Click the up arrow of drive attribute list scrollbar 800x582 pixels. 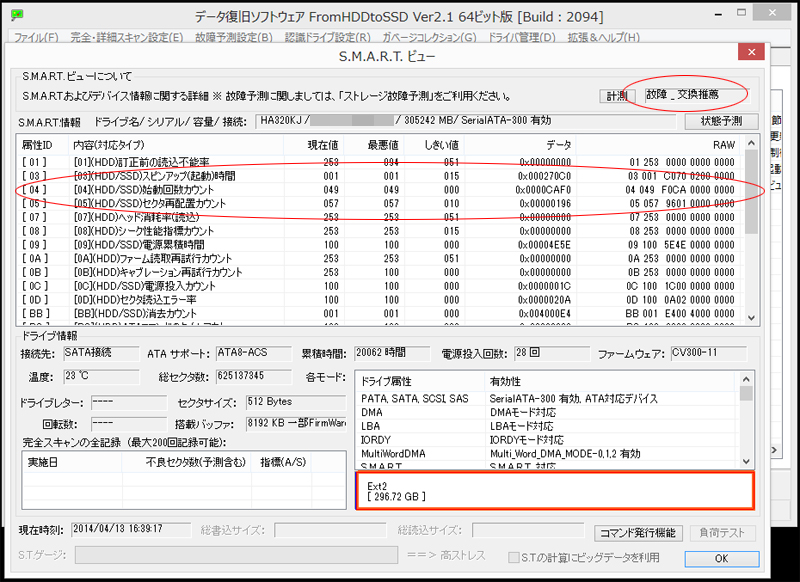pos(746,379)
